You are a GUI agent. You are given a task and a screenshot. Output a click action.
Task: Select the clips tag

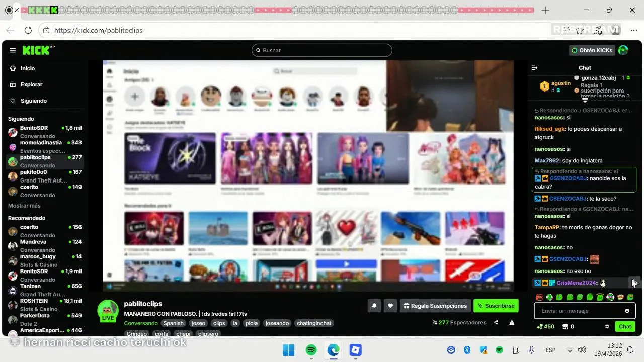tap(219, 323)
